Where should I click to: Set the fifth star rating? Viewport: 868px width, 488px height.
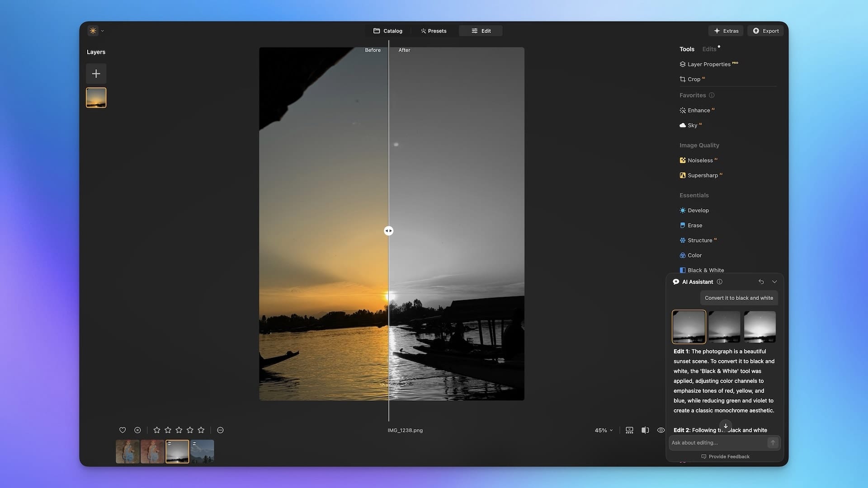click(x=201, y=430)
